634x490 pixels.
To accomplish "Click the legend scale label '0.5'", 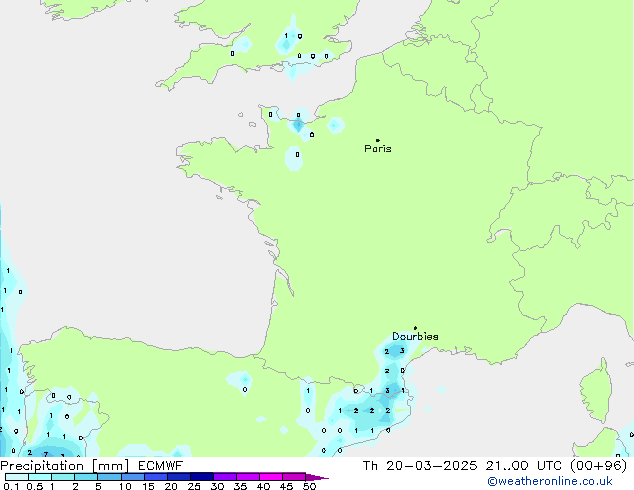I will click(x=34, y=486).
